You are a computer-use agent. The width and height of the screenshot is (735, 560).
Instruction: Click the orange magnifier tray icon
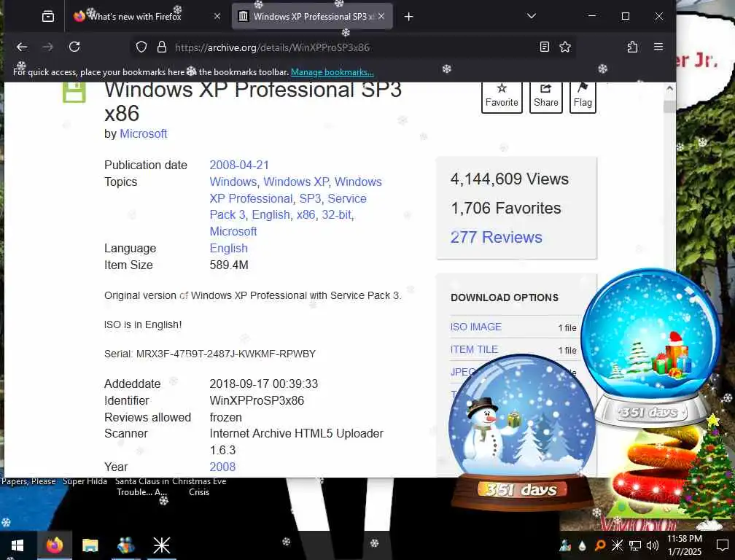click(x=599, y=545)
